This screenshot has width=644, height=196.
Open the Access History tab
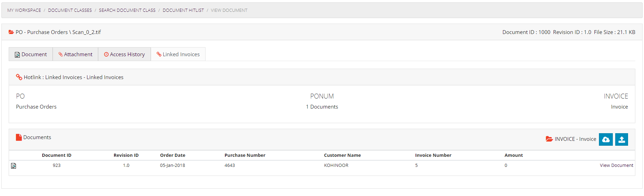click(x=124, y=54)
